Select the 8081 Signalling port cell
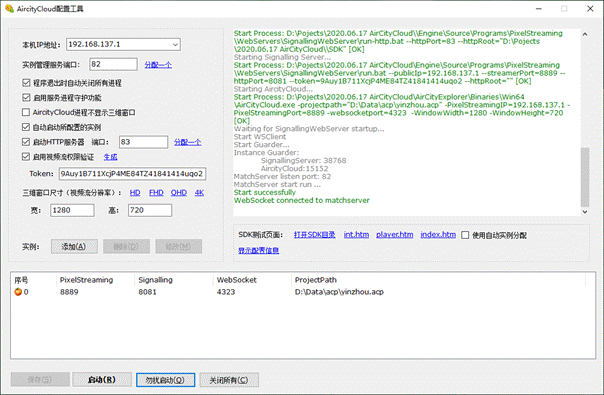604x395 pixels. pyautogui.click(x=148, y=292)
